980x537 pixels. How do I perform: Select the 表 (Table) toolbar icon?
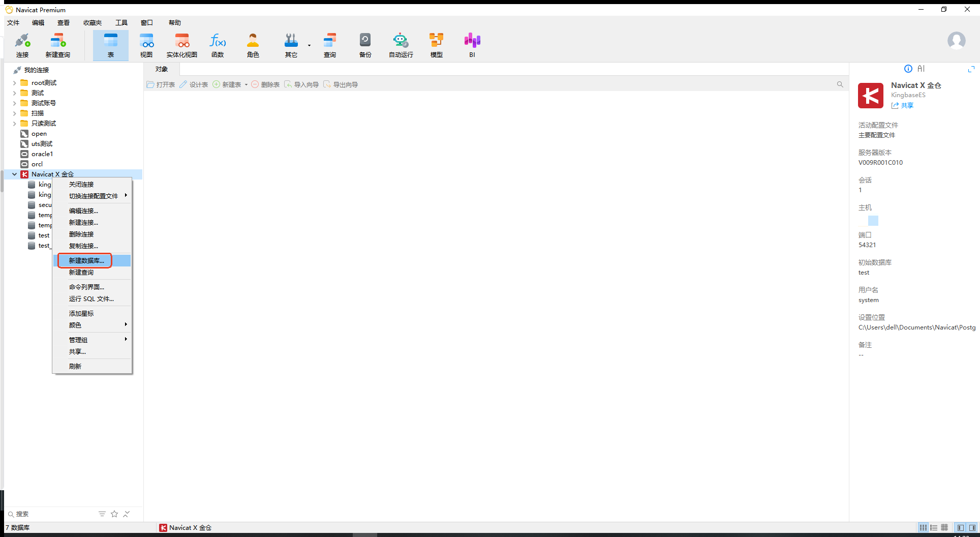pos(111,46)
